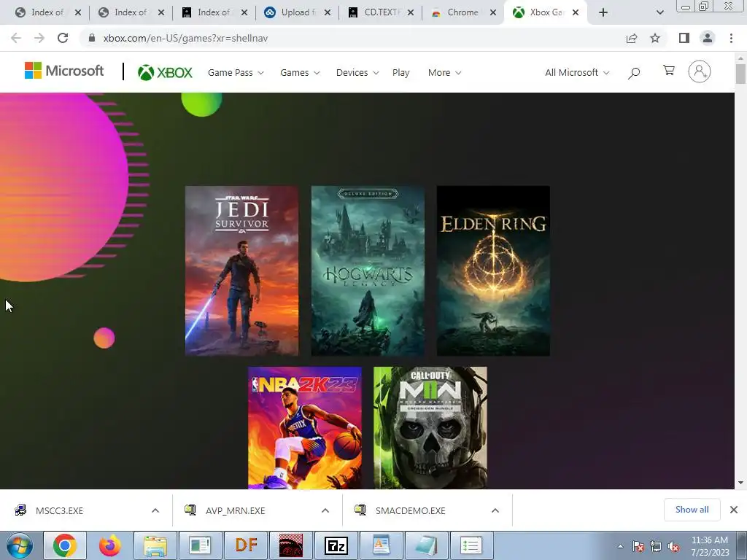Open options arrow for AVP_MRN.EXE download
Viewport: 747px width, 560px height.
[325, 510]
